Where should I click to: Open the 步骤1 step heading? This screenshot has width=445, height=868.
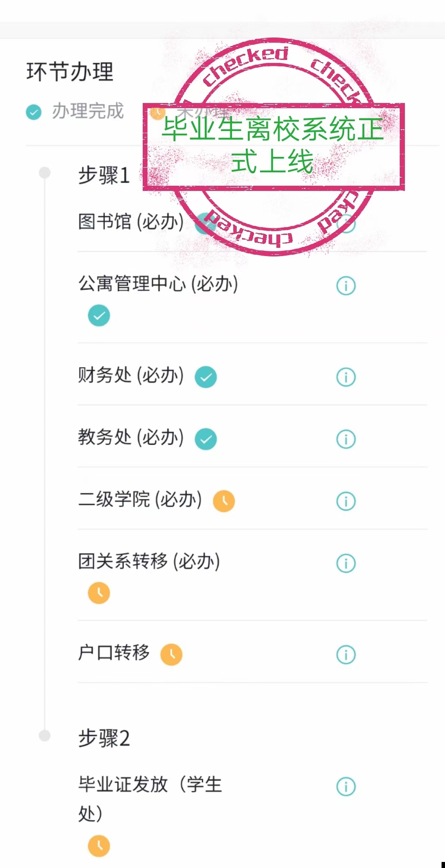[104, 175]
